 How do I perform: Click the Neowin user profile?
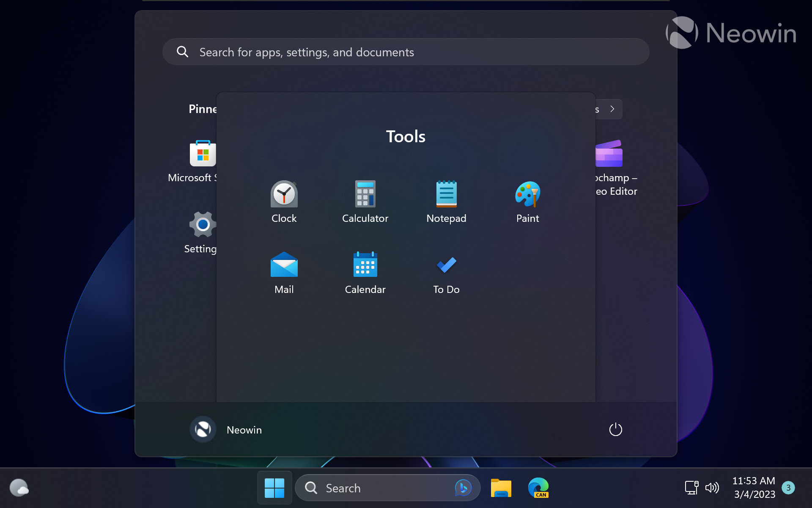coord(227,429)
